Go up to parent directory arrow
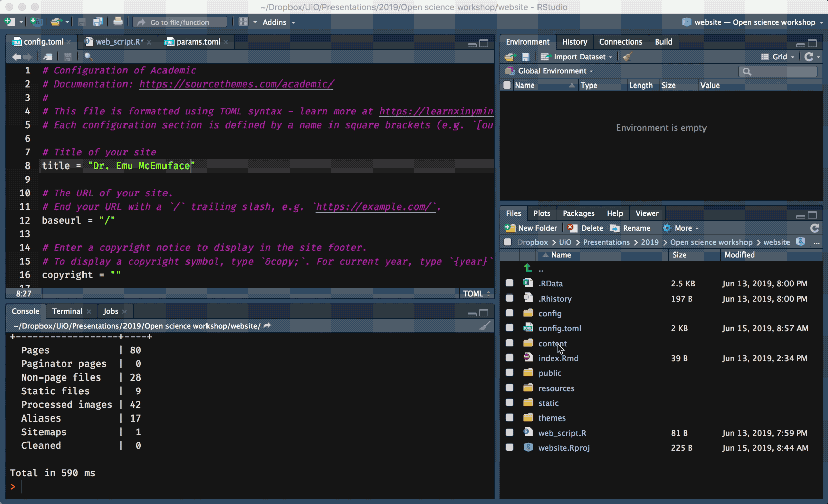This screenshot has height=504, width=828. coord(528,268)
